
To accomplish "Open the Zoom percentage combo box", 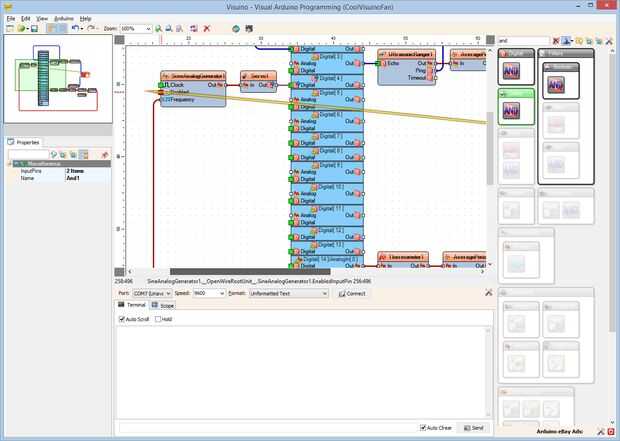I will pyautogui.click(x=136, y=28).
